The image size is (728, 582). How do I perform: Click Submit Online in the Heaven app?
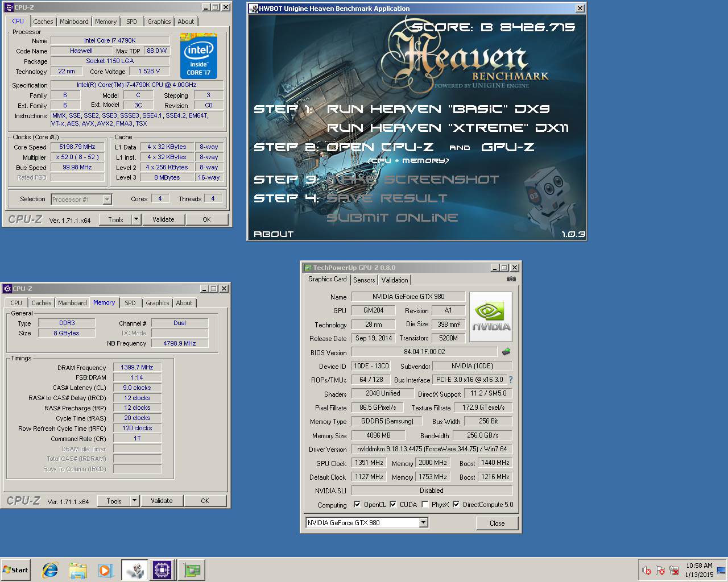click(x=392, y=218)
